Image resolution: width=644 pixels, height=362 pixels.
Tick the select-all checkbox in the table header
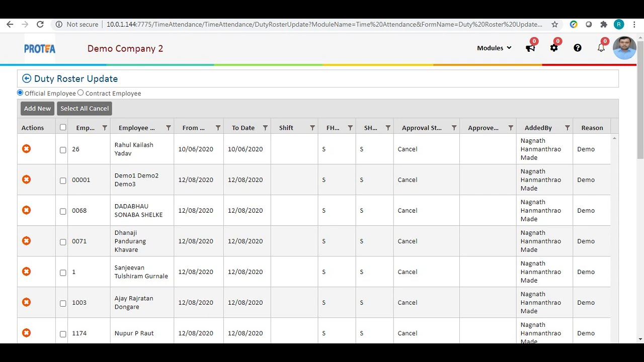coord(63,127)
